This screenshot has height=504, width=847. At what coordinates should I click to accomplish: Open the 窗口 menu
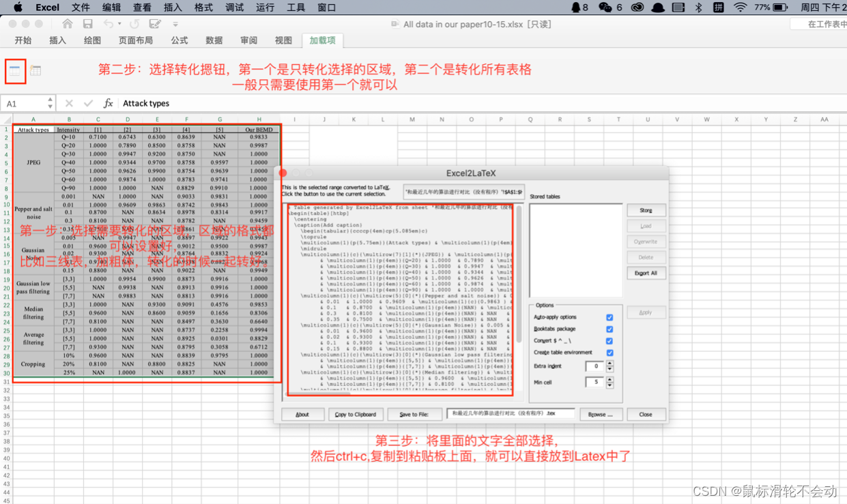click(x=326, y=8)
